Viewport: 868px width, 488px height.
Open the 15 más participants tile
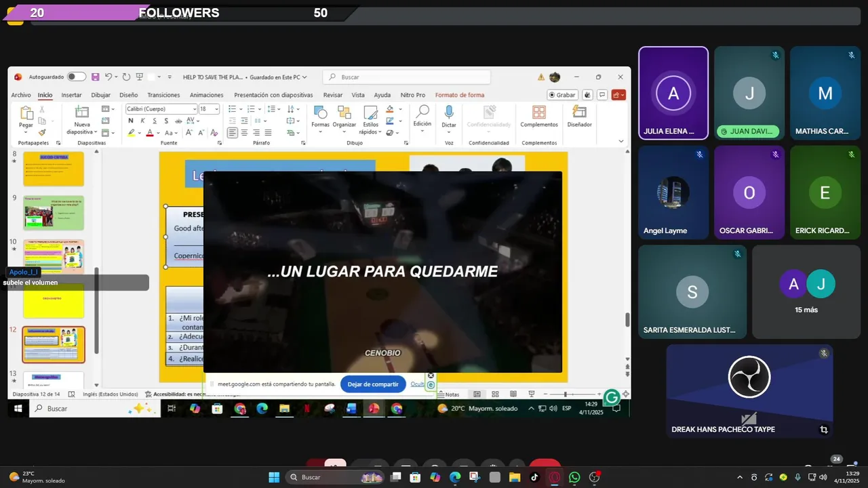point(806,292)
